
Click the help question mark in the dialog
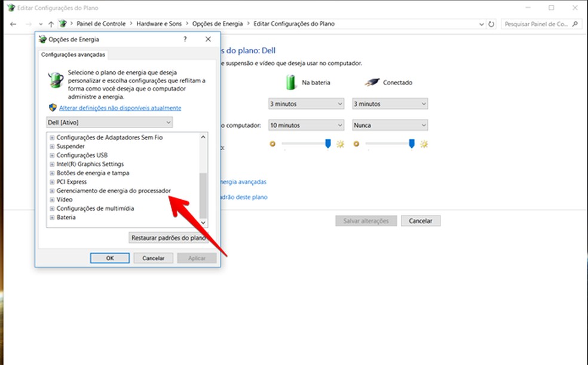click(185, 39)
